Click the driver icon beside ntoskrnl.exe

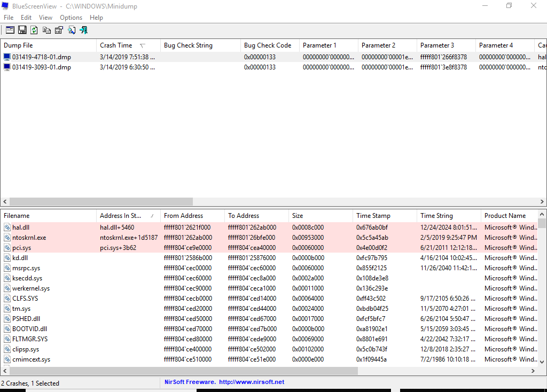(x=7, y=238)
